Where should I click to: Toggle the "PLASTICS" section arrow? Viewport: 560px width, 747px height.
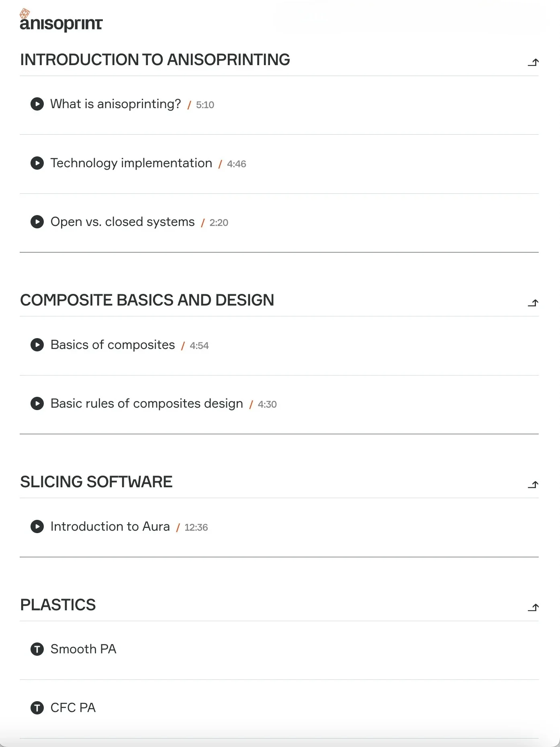point(534,607)
